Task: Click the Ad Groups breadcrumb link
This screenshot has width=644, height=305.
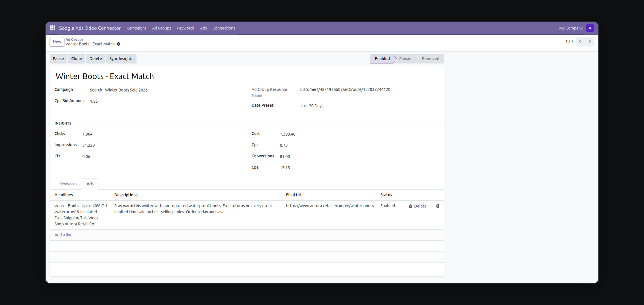Action: tap(74, 39)
